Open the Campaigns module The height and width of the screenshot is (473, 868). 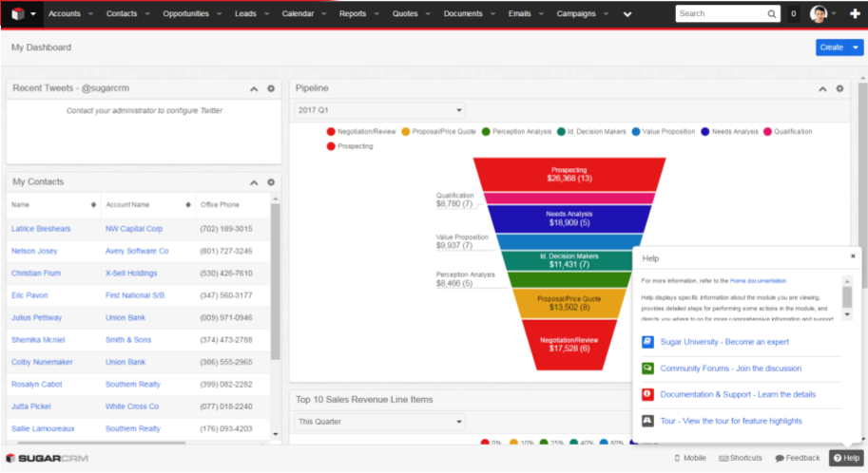click(576, 14)
